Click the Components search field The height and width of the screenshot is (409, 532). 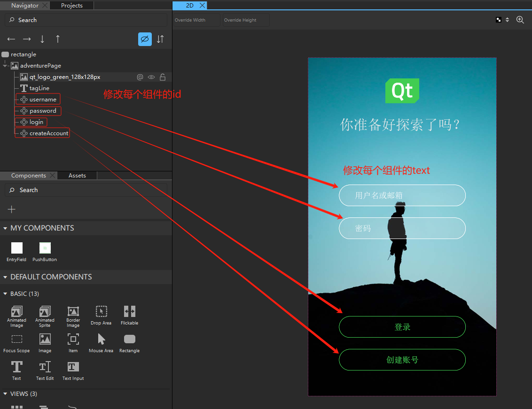tap(86, 190)
